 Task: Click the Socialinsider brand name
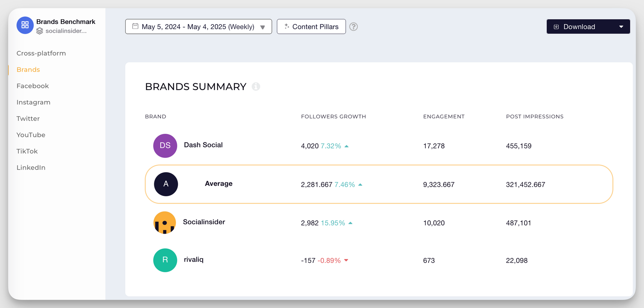coord(204,222)
